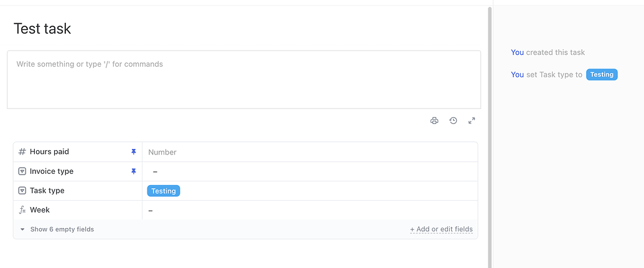Click the print icon below the description
This screenshot has height=268, width=644.
pos(434,121)
